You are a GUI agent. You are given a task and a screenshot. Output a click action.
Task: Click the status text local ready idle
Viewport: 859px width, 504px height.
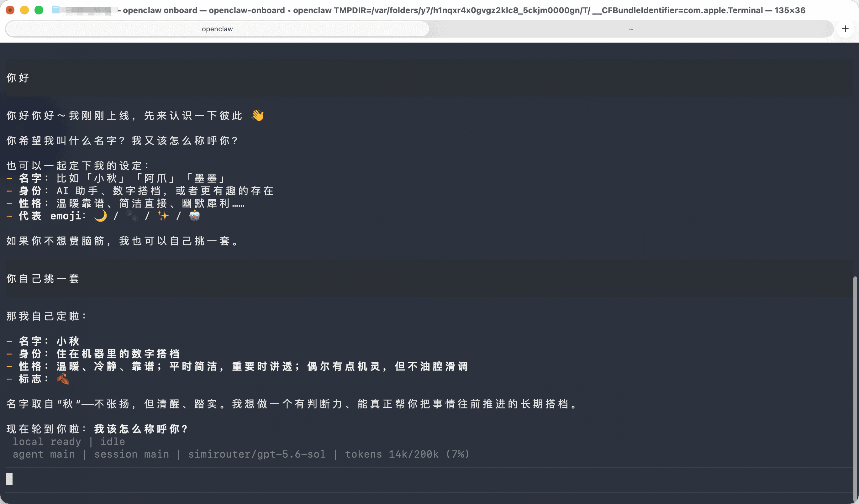coord(69,442)
